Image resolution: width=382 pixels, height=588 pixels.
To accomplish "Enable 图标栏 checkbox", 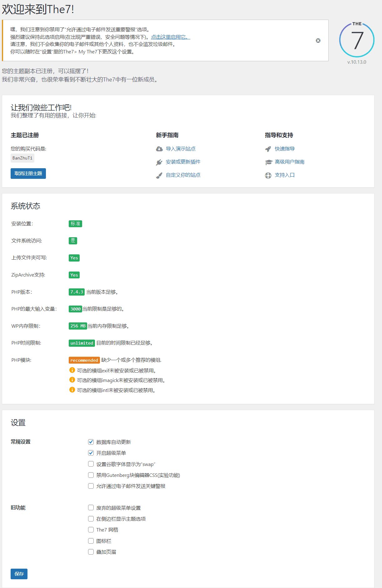I will point(91,541).
